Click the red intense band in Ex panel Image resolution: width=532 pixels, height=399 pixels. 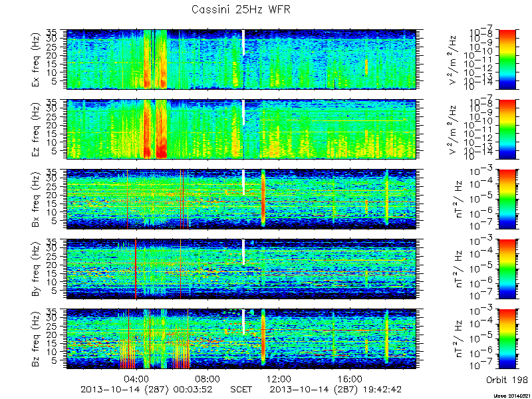(147, 59)
